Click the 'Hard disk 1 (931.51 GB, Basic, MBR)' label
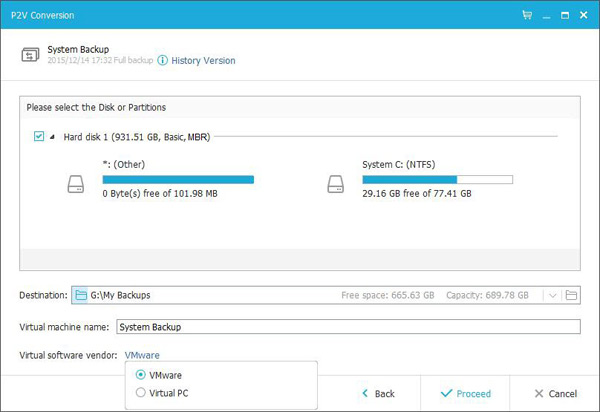The width and height of the screenshot is (600, 412). click(x=137, y=137)
